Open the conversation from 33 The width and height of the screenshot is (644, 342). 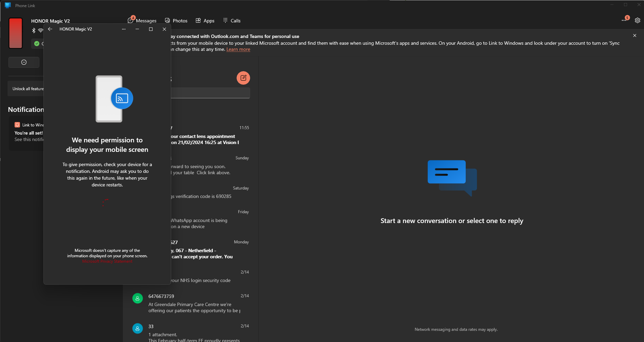(190, 332)
